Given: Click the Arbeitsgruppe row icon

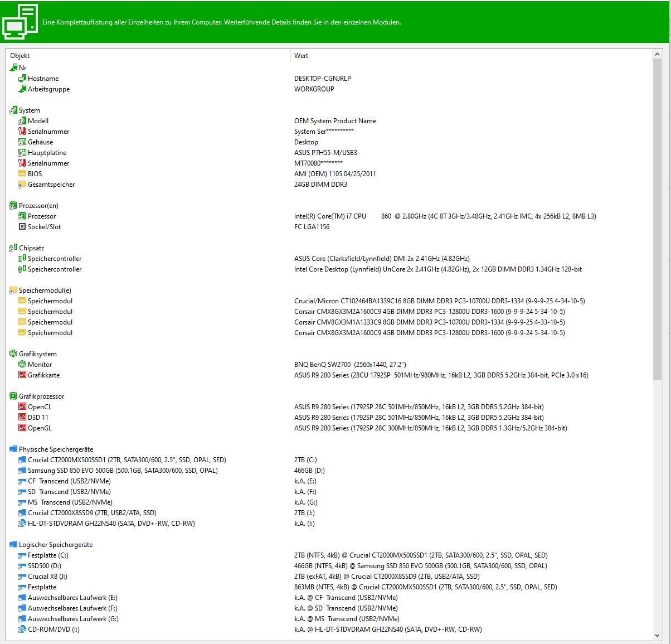Looking at the screenshot, I should coord(22,89).
